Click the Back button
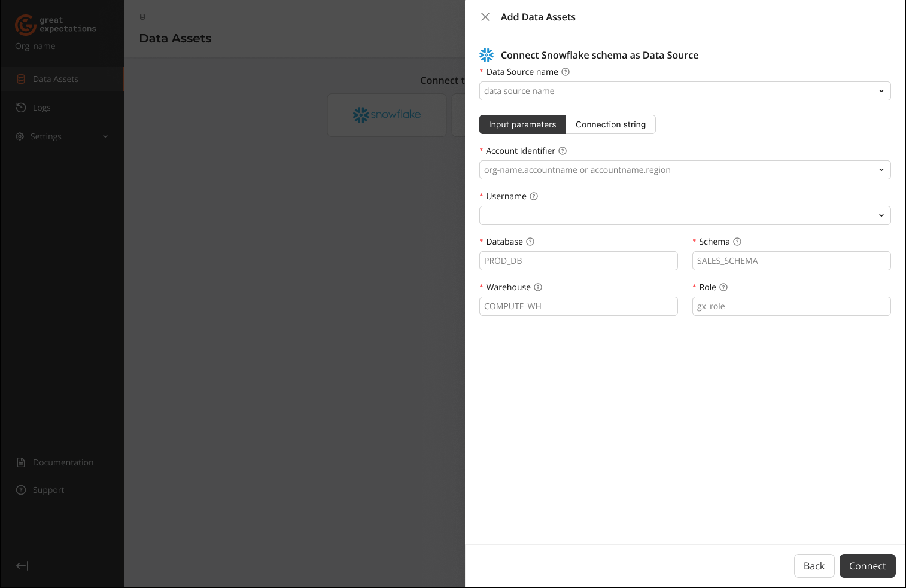This screenshot has width=906, height=588. [814, 566]
